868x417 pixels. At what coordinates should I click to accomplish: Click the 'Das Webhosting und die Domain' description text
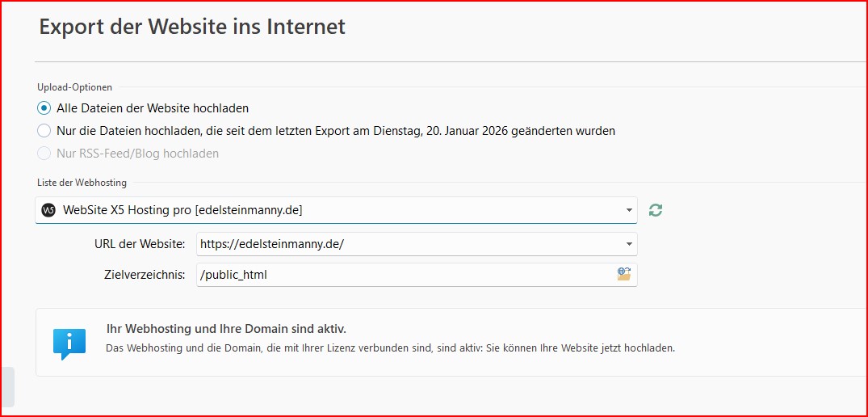tap(390, 349)
